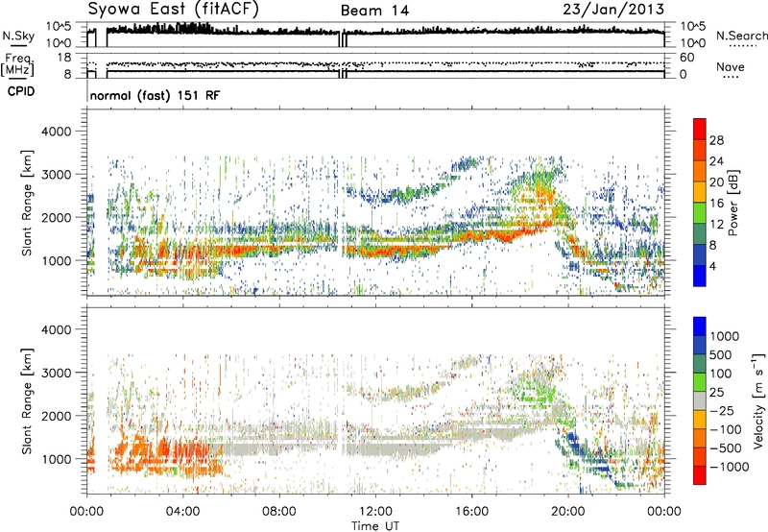Click the 04:00 time tick label
Viewport: 768px width, 532px height.
click(x=183, y=512)
